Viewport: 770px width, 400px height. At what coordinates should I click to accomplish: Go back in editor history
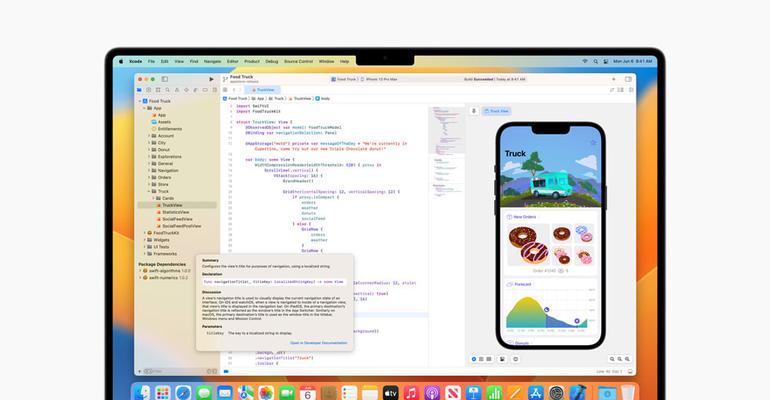click(x=234, y=90)
